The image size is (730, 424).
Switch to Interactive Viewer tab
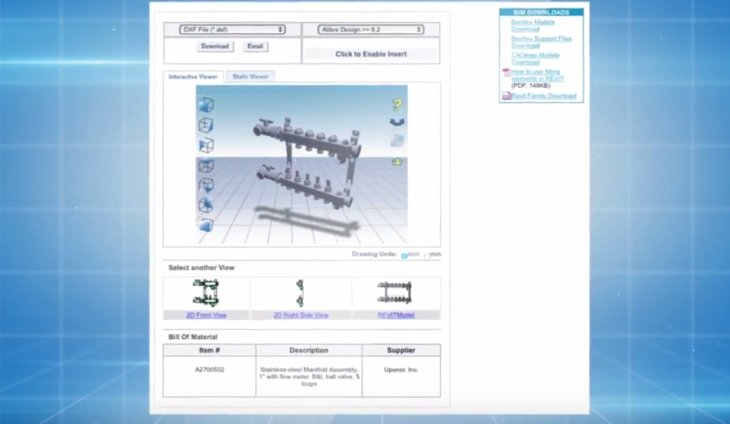[193, 76]
